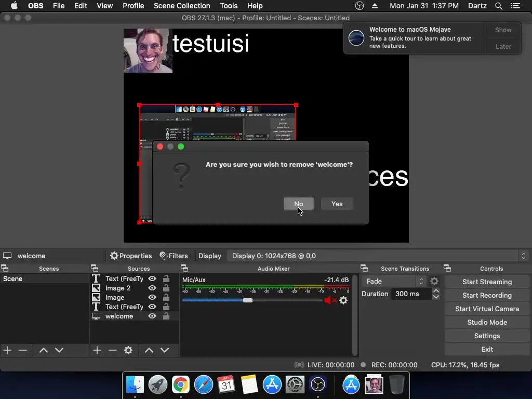Add a new source with the plus icon
The width and height of the screenshot is (532, 399).
tap(97, 350)
